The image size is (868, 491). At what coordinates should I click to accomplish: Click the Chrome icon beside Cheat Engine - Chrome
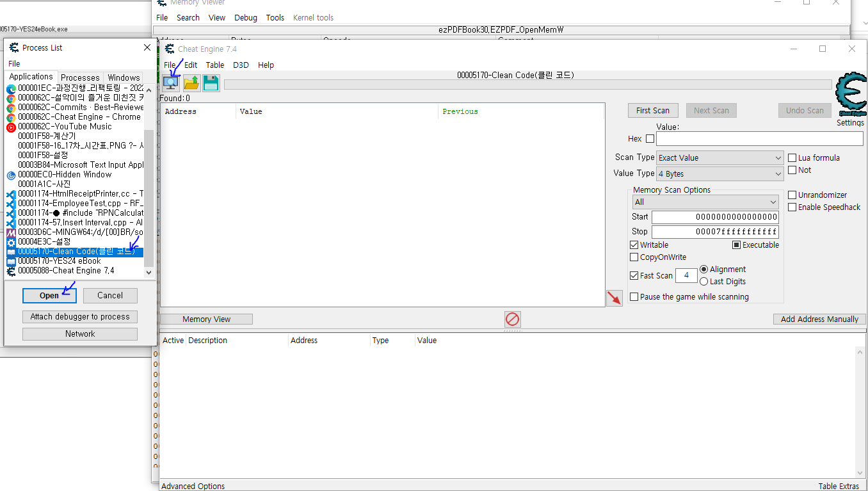click(x=11, y=117)
